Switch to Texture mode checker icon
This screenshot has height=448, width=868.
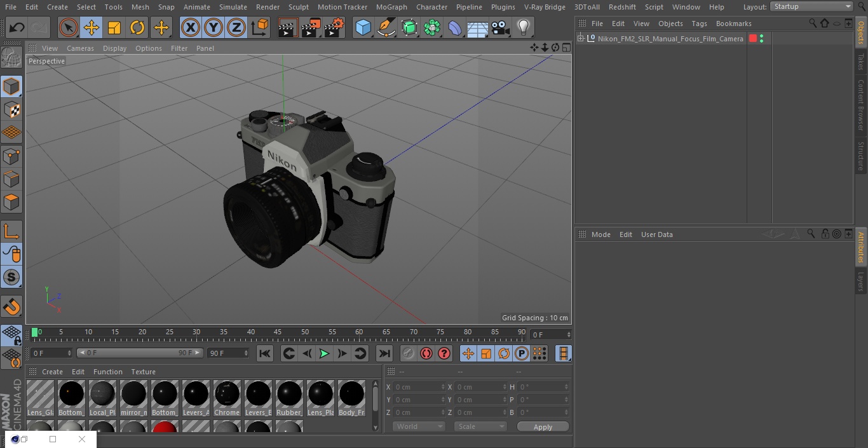pos(11,109)
